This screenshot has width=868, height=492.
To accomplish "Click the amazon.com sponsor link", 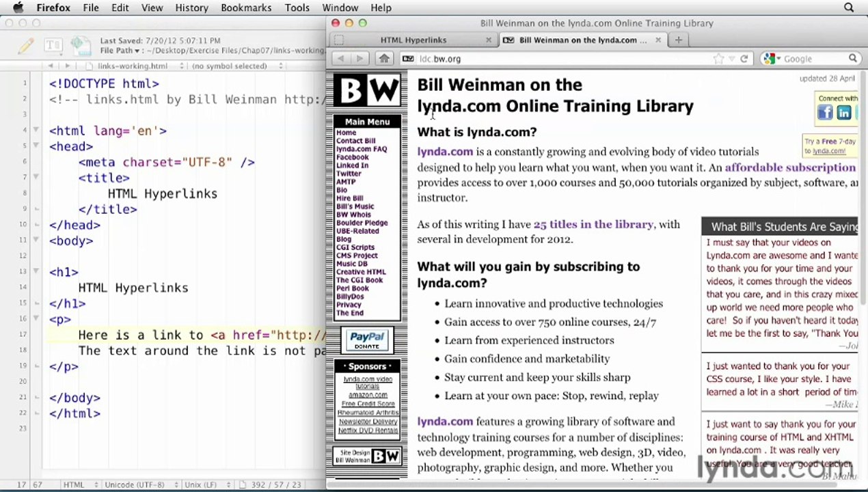I will [368, 395].
